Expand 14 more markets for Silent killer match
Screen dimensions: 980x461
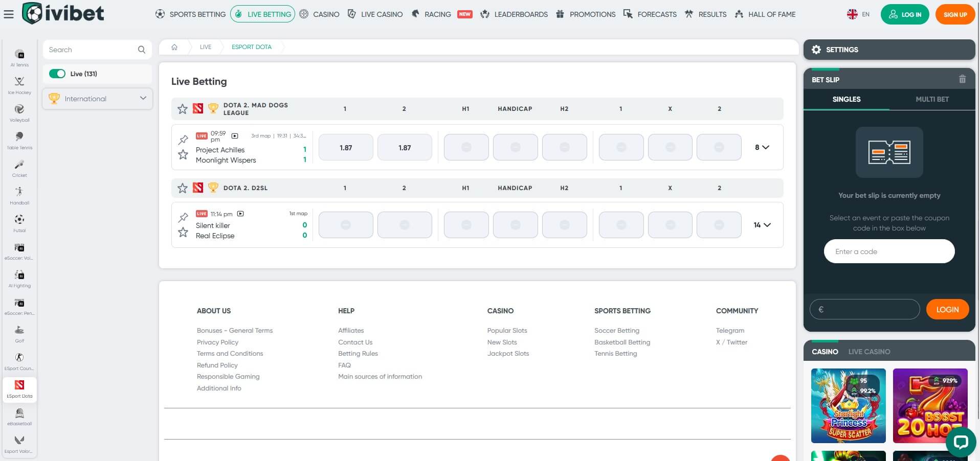point(762,225)
